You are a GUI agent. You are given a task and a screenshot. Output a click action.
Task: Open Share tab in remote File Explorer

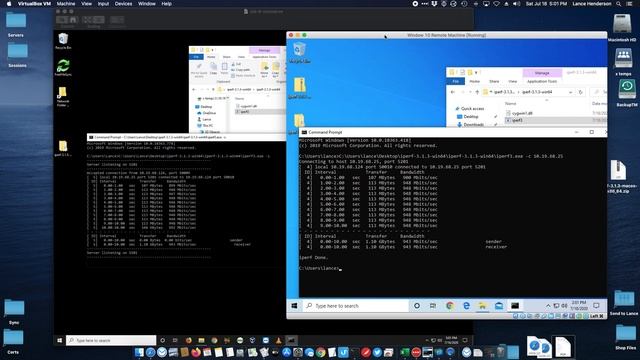click(494, 81)
